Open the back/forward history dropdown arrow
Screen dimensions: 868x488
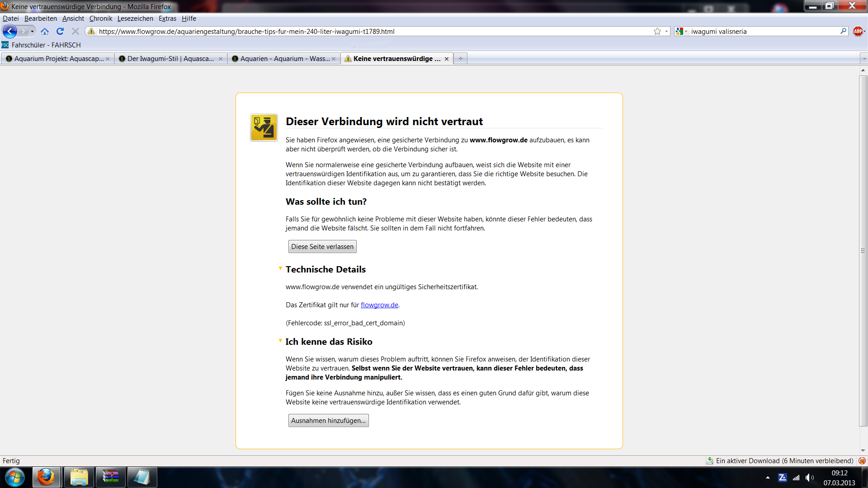32,31
